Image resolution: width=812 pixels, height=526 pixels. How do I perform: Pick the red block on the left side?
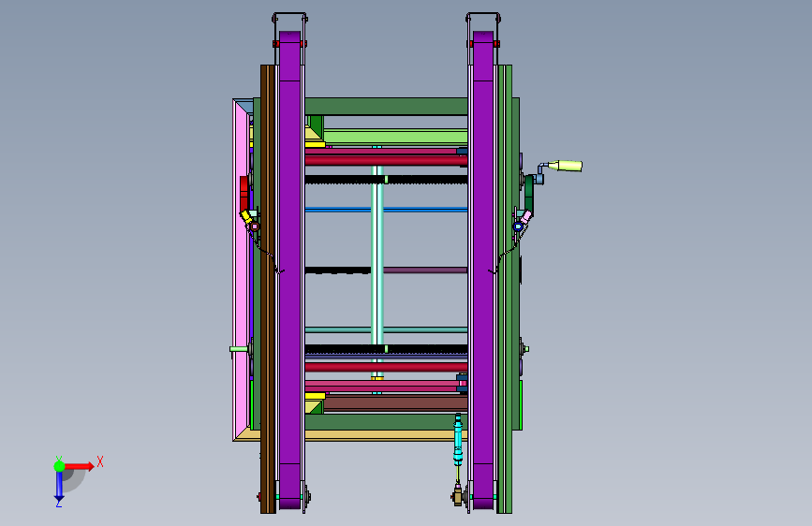(x=244, y=193)
